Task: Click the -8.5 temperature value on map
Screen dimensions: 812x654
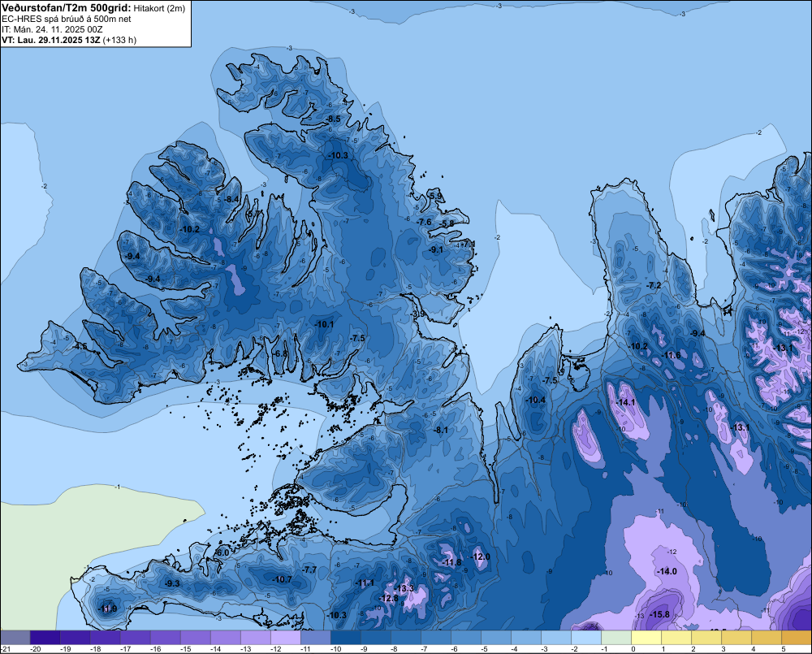Action: point(334,119)
